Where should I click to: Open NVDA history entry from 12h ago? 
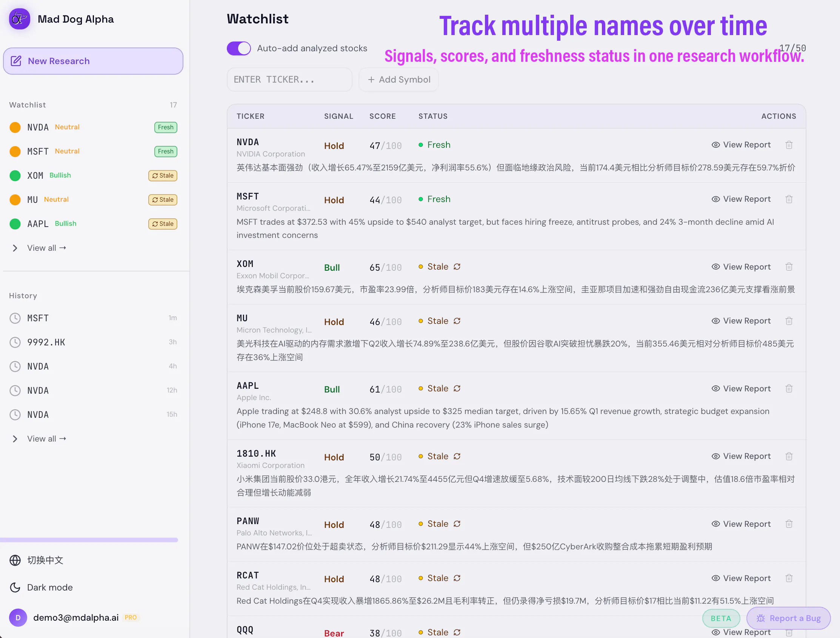tap(93, 390)
